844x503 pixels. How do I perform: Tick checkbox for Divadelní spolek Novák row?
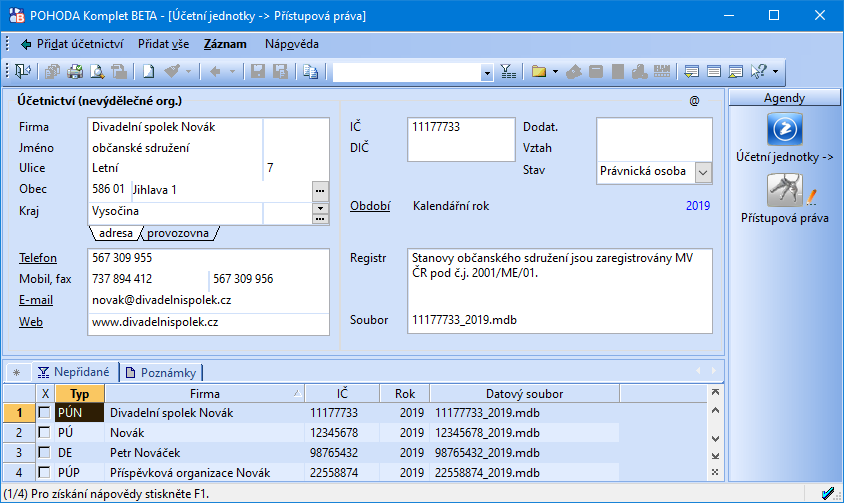[44, 413]
